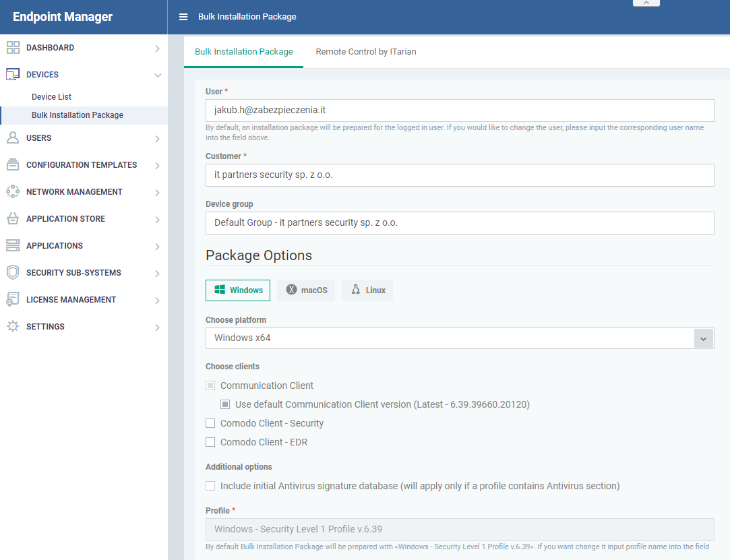This screenshot has height=560, width=730.
Task: Click the Customer input field
Action: pyautogui.click(x=460, y=175)
